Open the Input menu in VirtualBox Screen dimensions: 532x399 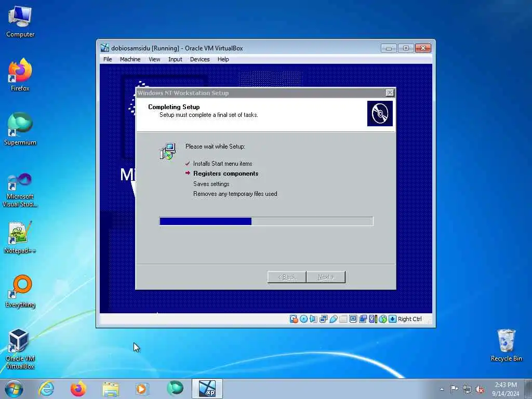pyautogui.click(x=175, y=59)
